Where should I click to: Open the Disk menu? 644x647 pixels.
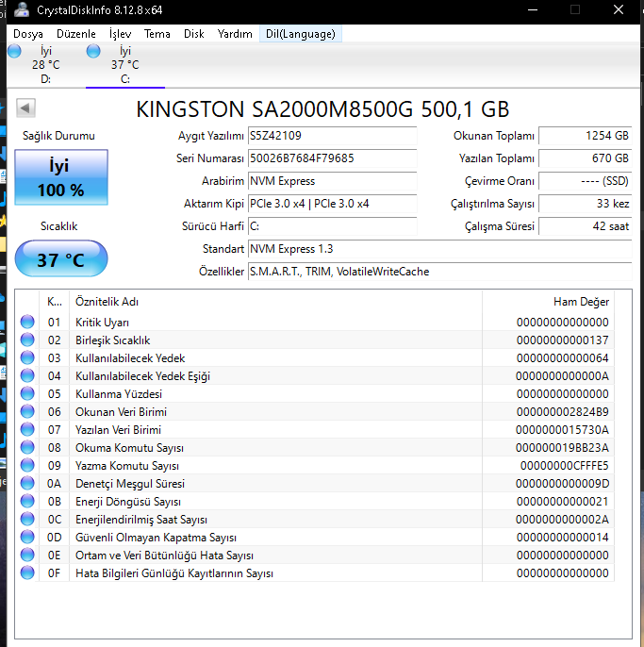194,34
